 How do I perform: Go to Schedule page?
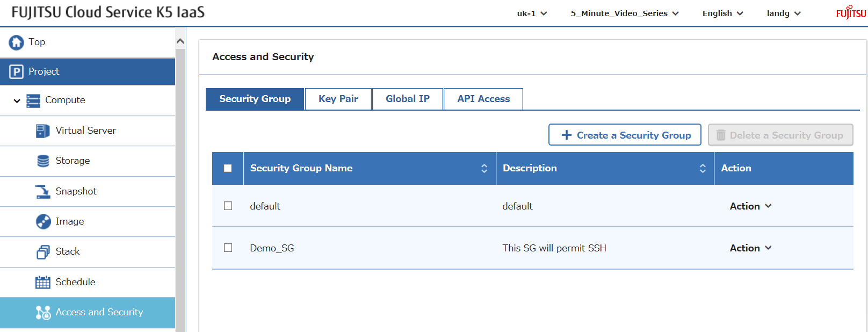tap(88, 282)
